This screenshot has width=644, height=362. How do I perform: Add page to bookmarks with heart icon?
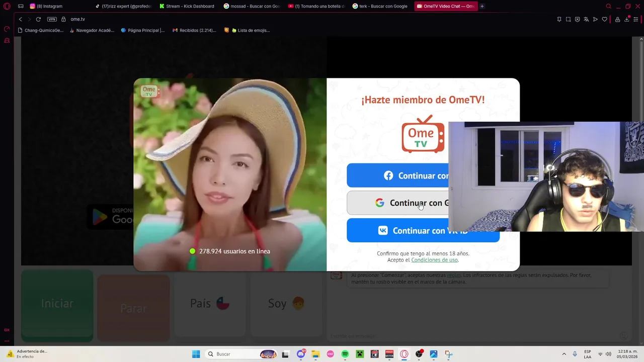point(604,19)
